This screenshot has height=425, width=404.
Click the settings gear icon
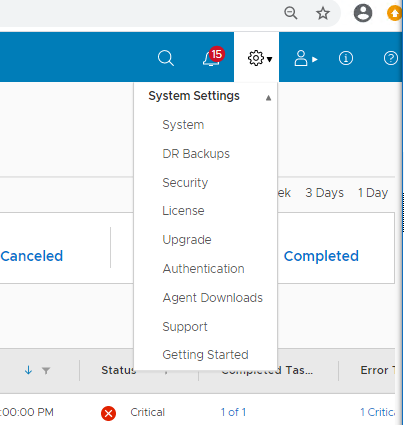256,58
